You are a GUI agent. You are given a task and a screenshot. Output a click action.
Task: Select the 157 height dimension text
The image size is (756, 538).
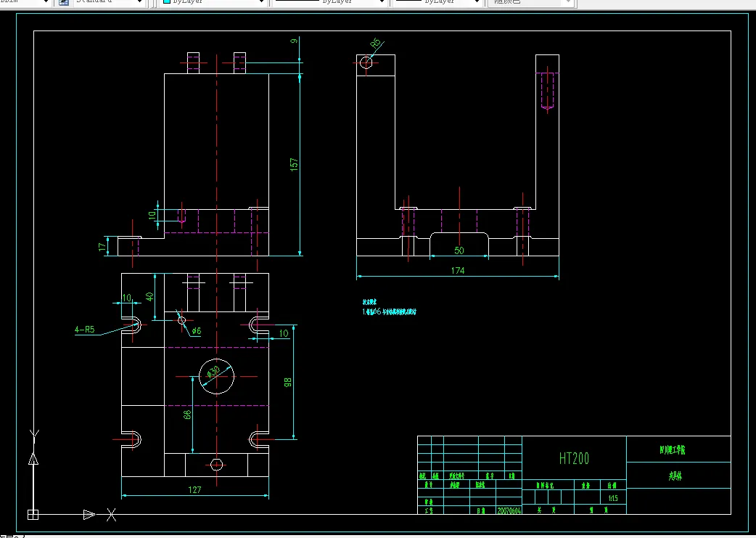tap(294, 164)
